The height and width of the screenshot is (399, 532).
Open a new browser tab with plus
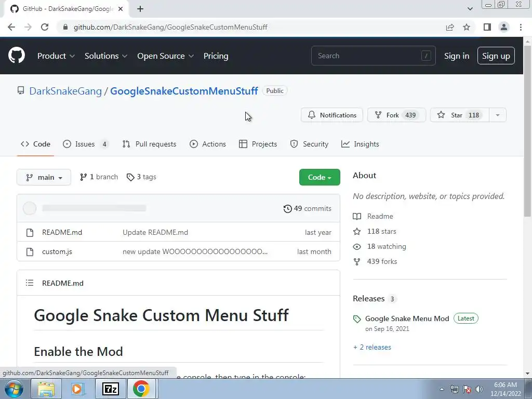(x=140, y=9)
